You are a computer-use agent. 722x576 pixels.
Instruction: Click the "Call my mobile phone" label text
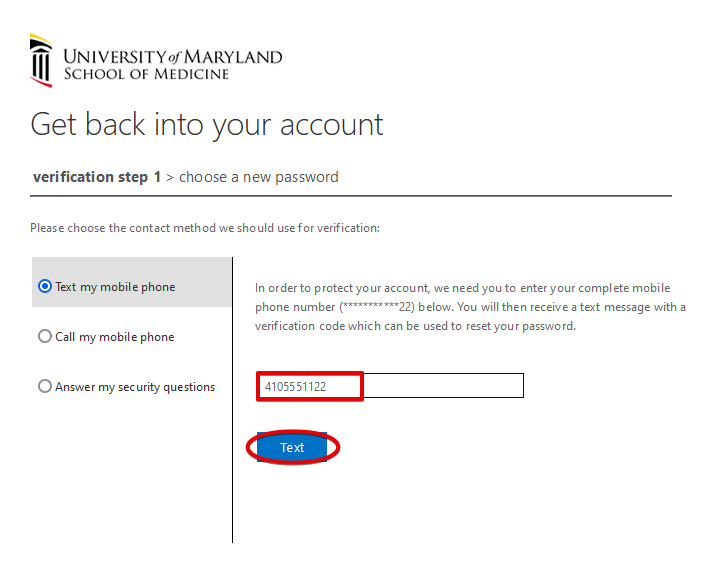[115, 337]
